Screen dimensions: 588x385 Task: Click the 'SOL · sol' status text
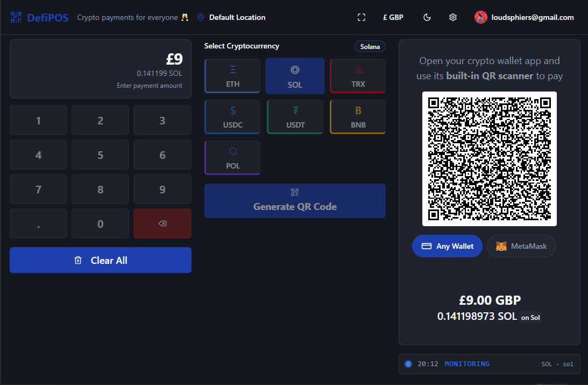[x=557, y=364]
